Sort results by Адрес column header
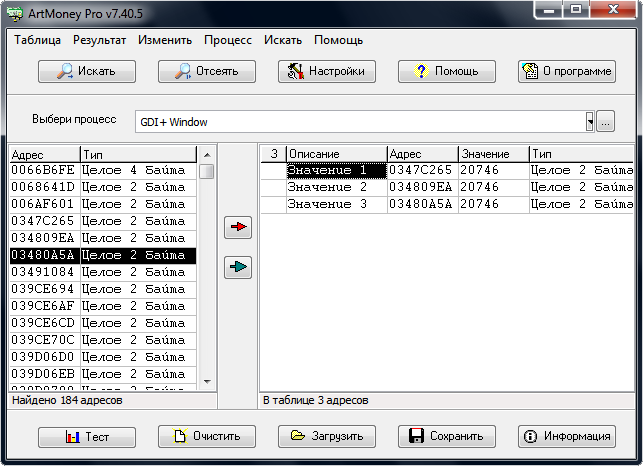The width and height of the screenshot is (643, 466). click(44, 154)
